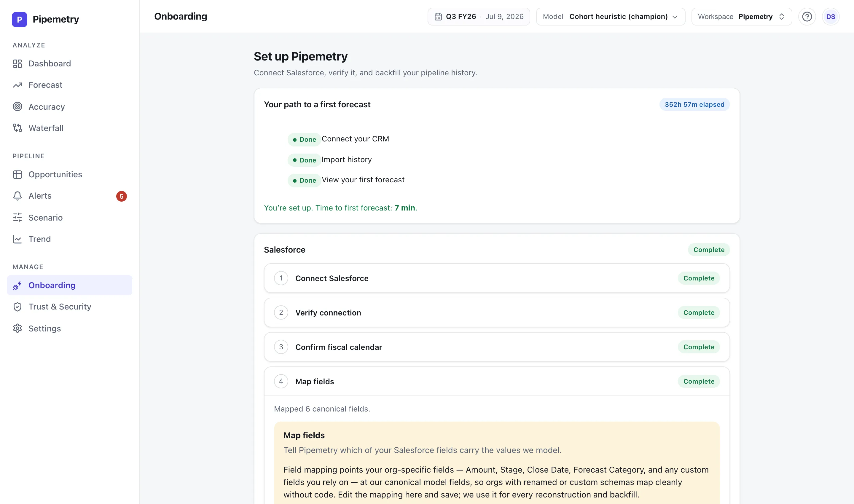The image size is (854, 504).
Task: Click the Complete badge in Salesforce header
Action: click(709, 250)
